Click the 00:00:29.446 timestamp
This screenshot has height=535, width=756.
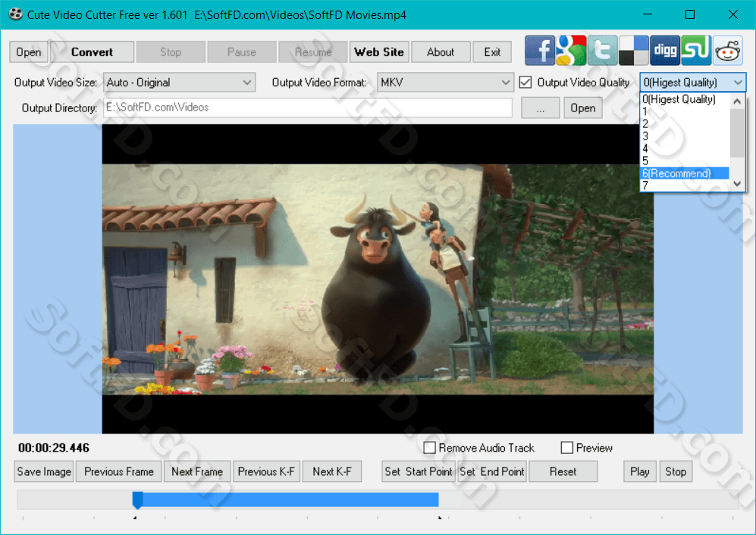pos(54,448)
